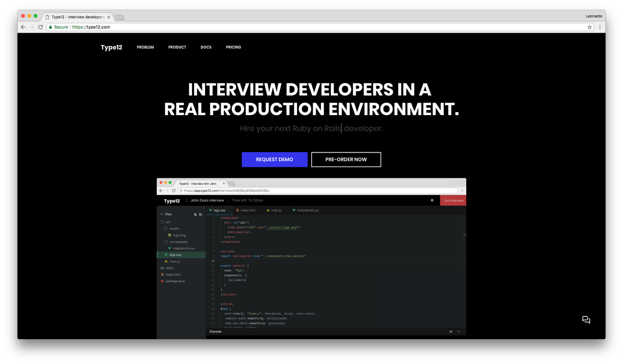This screenshot has height=364, width=623.
Task: Open the PRODUCT navigation link
Action: point(177,47)
